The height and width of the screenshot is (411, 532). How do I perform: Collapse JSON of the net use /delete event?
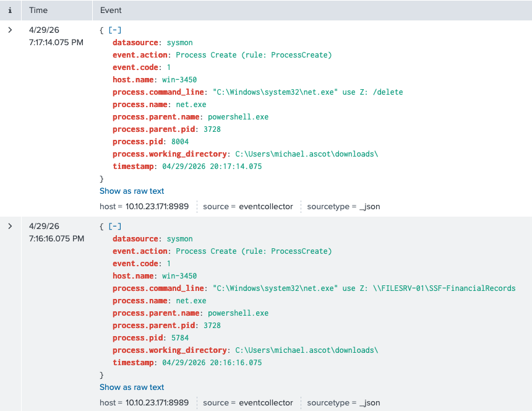114,30
